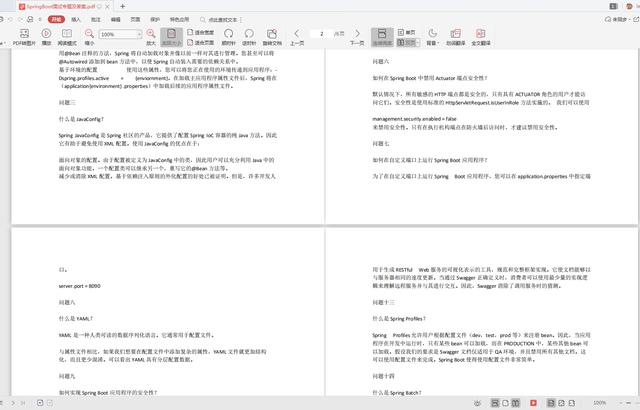
Task: Open the user avatar at top right
Action: click(629, 6)
